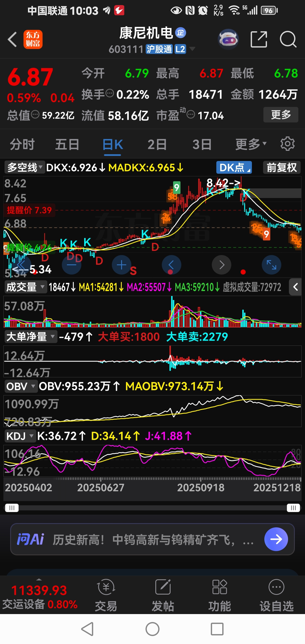Open the OBV indicator dropdown
305x644 pixels.
pyautogui.click(x=21, y=386)
